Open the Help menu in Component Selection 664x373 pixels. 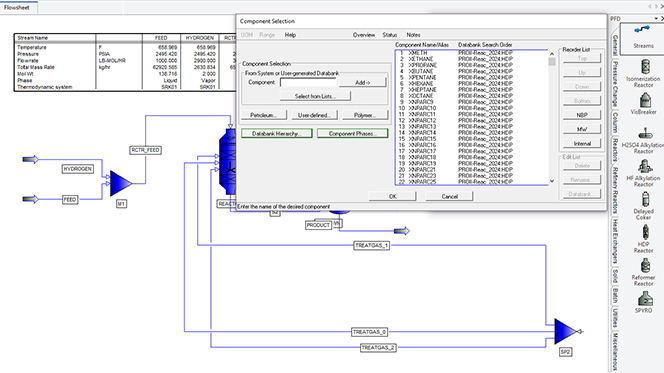point(290,35)
